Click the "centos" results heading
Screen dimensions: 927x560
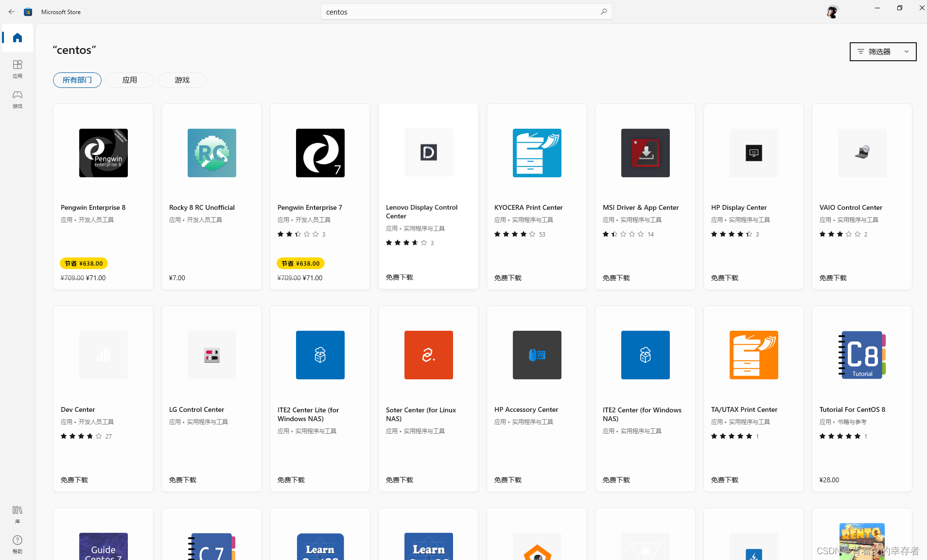74,50
